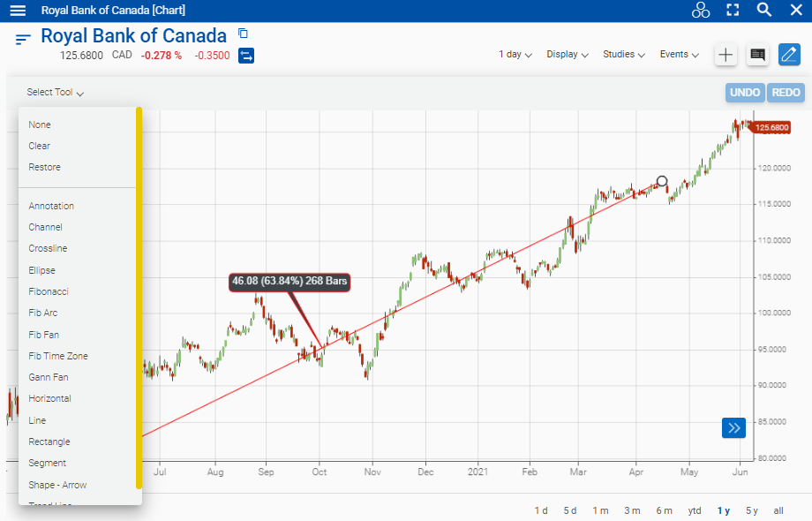Screen dimensions: 812x521
Task: Click the blue double-arrow scroll-forward button
Action: pos(733,427)
